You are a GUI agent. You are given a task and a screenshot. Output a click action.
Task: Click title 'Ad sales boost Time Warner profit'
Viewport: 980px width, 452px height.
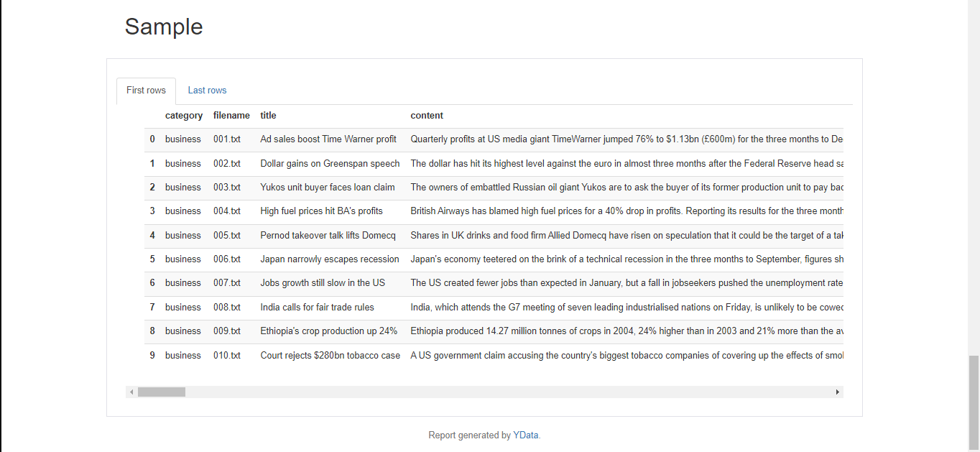tap(328, 139)
